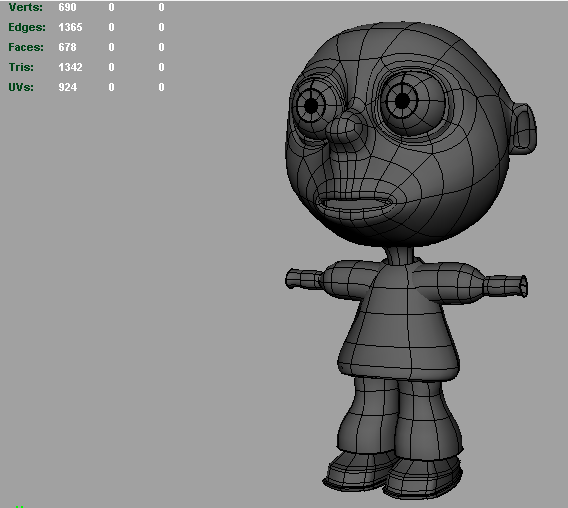
Task: Click the Edges count value 1365
Action: (70, 27)
